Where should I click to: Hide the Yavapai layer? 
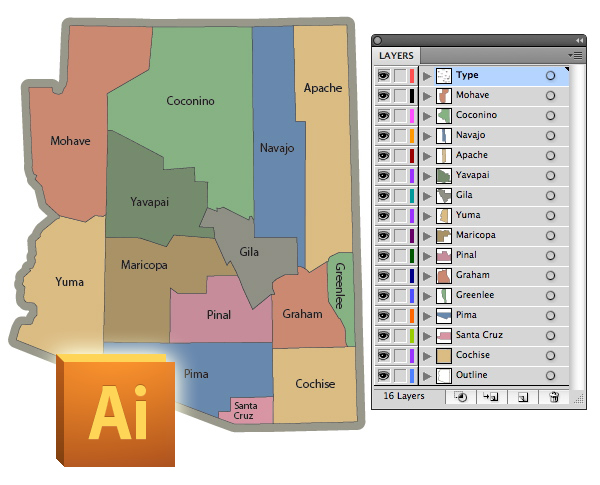pyautogui.click(x=383, y=175)
